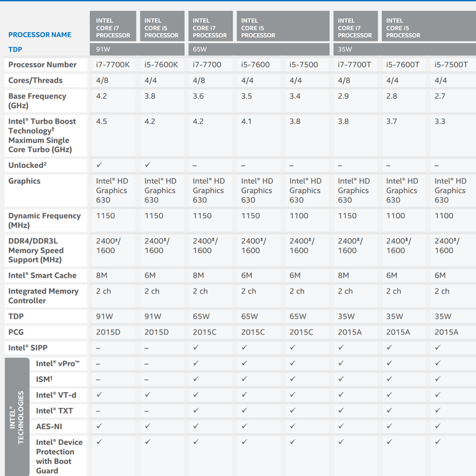Click the 3.6 base frequency of i7-7700
476x476 pixels.
198,97
